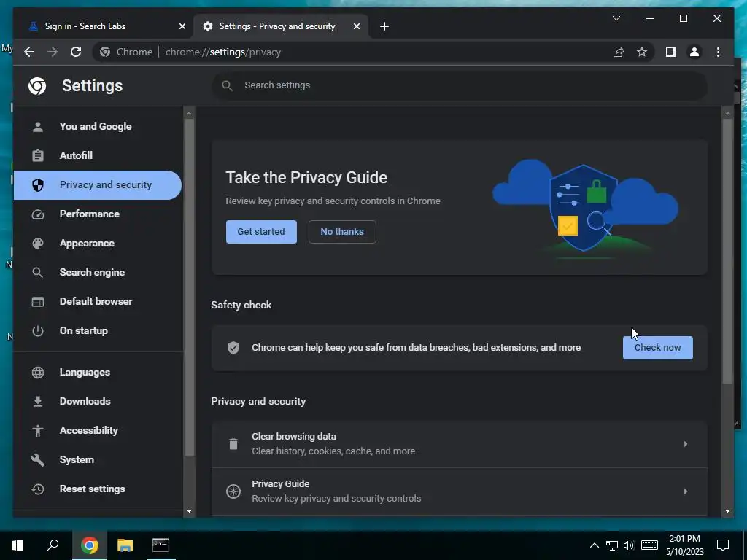This screenshot has width=747, height=560.
Task: Close the Sign in - Search Labs tab
Action: coord(182,26)
